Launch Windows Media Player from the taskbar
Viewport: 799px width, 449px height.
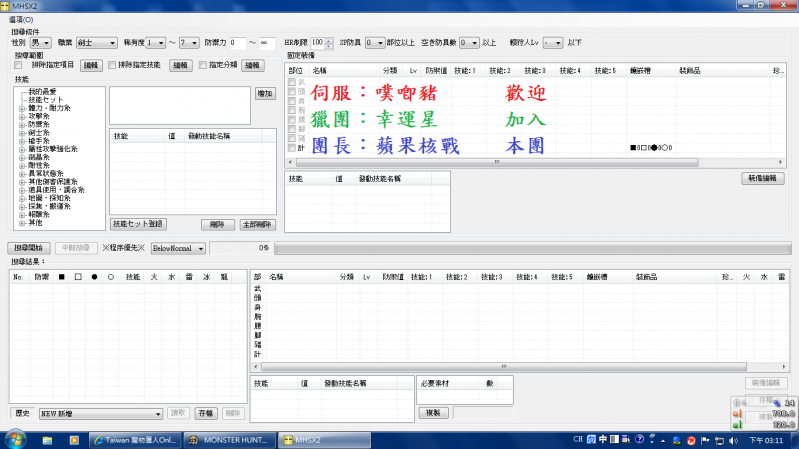74,440
